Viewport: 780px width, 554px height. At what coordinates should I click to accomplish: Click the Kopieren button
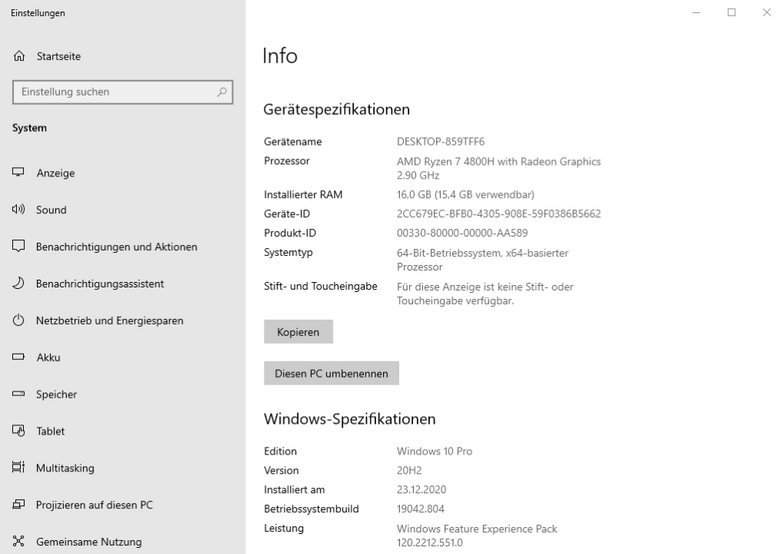pyautogui.click(x=298, y=332)
